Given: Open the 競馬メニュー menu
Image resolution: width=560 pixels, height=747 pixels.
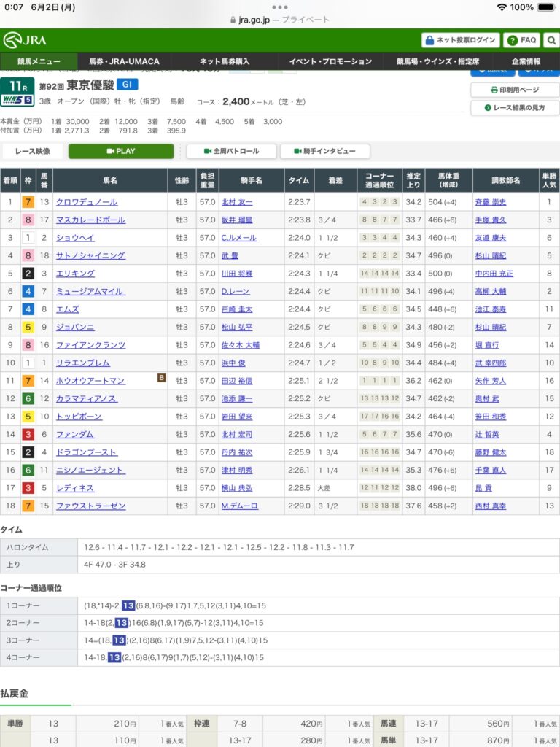Looking at the screenshot, I should click(x=39, y=62).
